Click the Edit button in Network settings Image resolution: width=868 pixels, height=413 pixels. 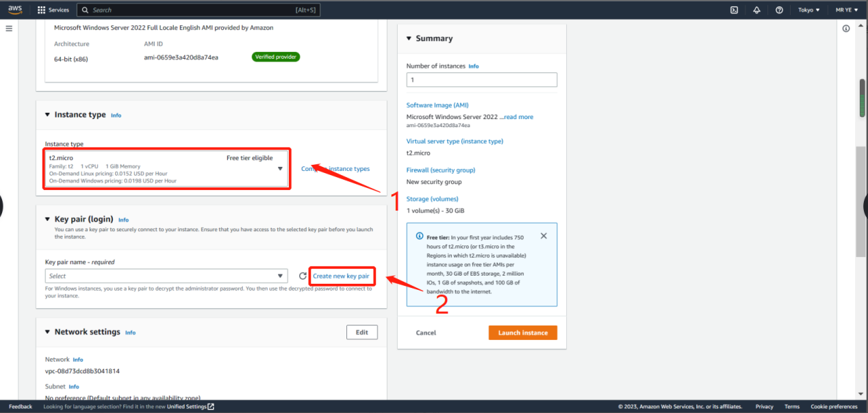[362, 332]
